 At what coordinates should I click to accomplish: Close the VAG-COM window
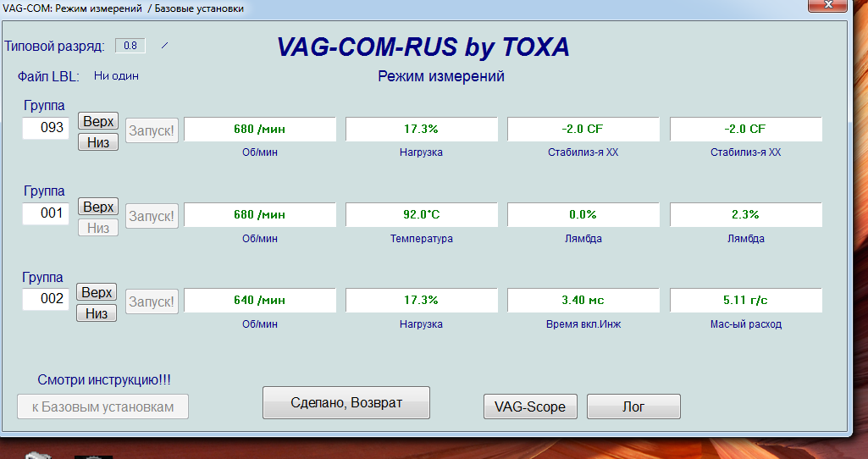pos(832,6)
